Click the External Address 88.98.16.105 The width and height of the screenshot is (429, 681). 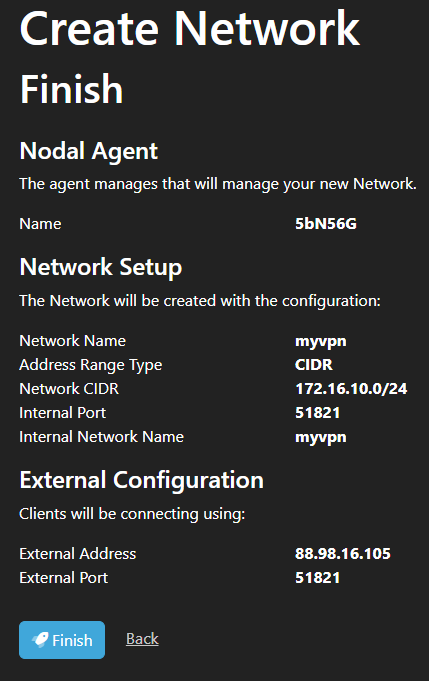(x=343, y=553)
